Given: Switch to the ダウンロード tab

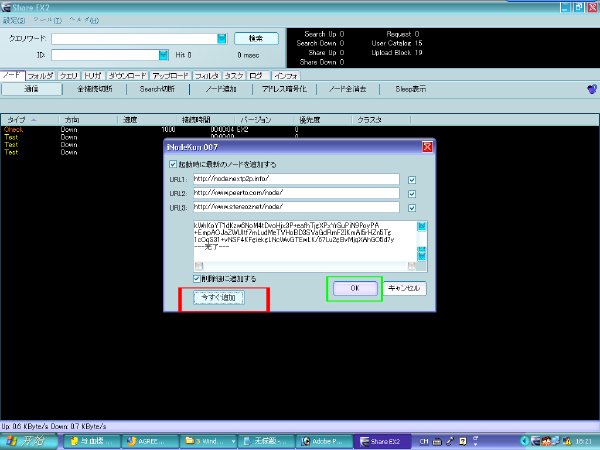Looking at the screenshot, I should 127,76.
